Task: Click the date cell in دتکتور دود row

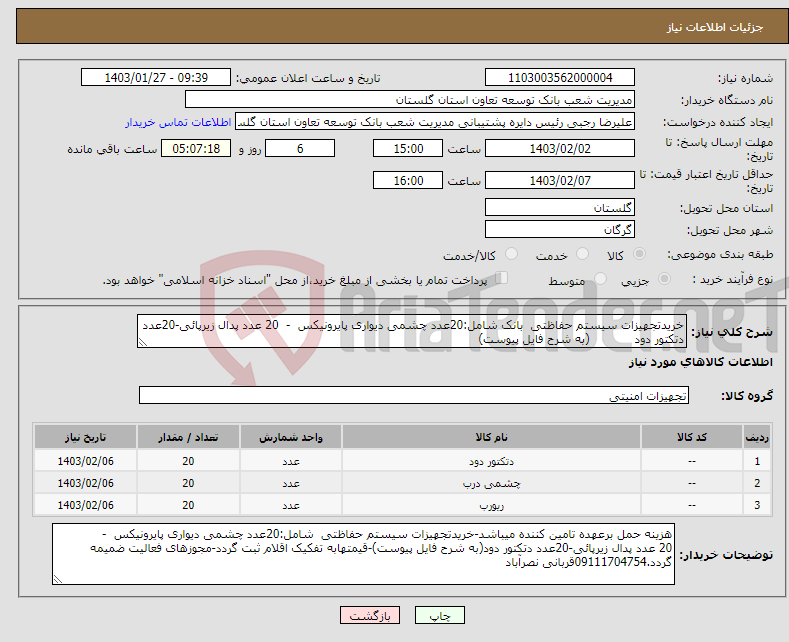Action: (86, 461)
